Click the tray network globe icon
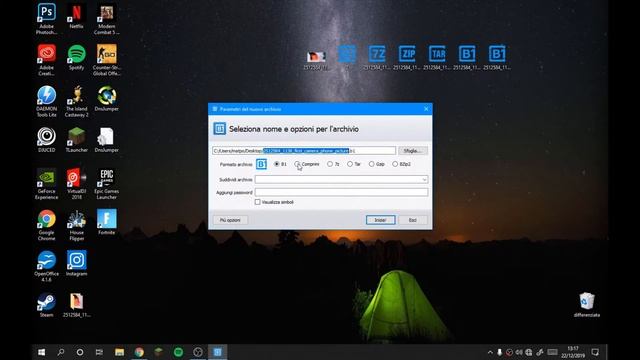 point(529,352)
